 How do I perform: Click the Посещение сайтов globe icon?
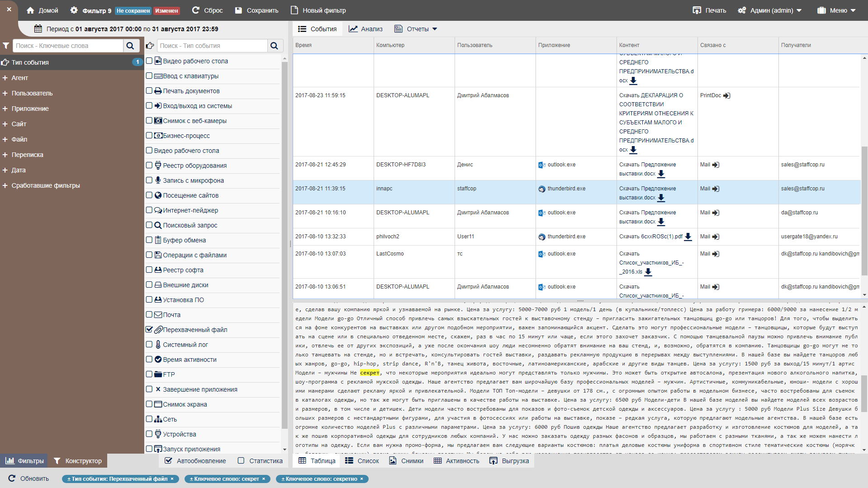click(x=158, y=195)
